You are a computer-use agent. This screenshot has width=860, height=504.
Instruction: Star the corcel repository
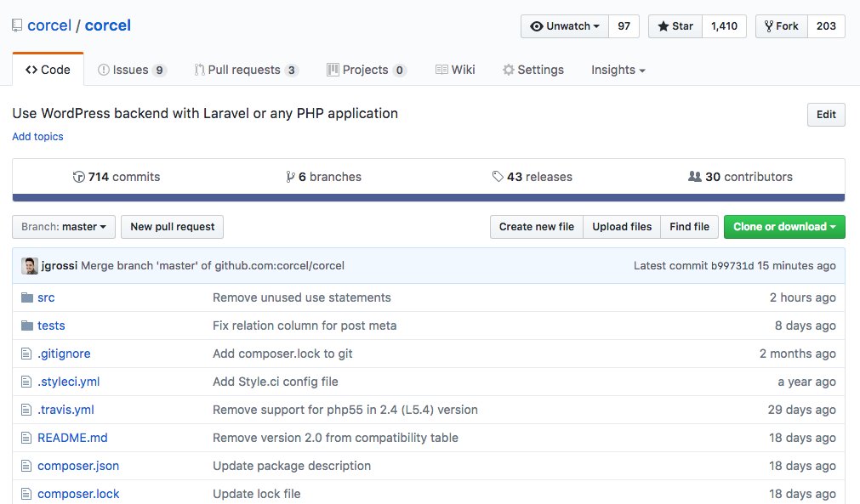(x=675, y=26)
